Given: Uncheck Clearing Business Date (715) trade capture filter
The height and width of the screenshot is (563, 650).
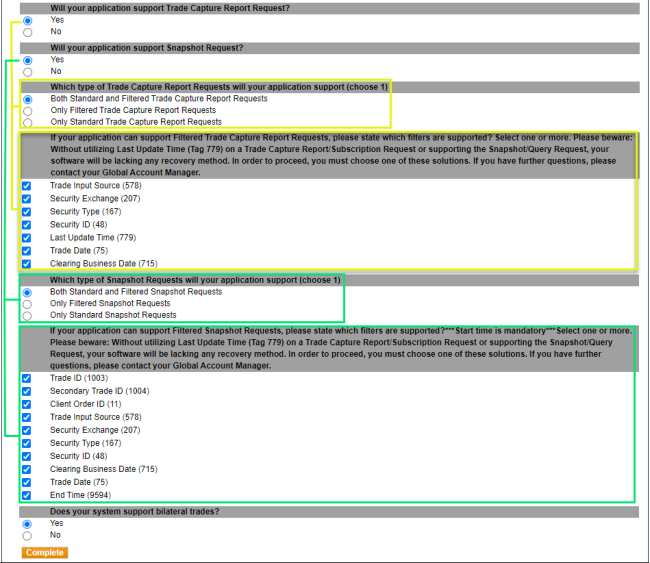Looking at the screenshot, I should [27, 264].
